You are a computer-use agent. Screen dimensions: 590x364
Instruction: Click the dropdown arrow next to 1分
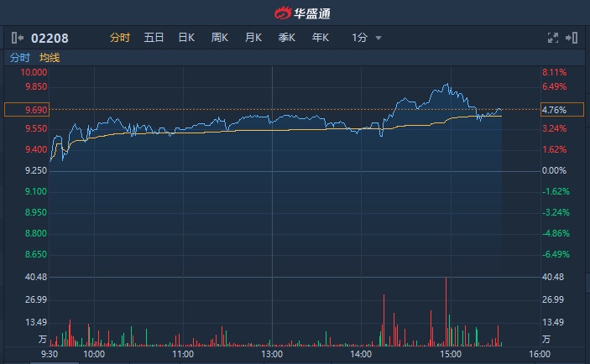[379, 38]
